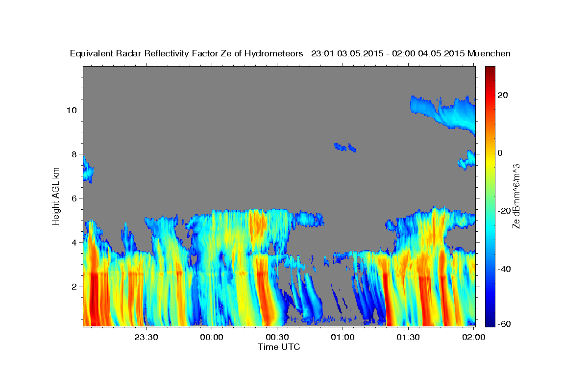This screenshot has width=588, height=392.
Task: Click the 'Ze dBmm^6/m^3' colorbar label
Action: click(x=516, y=196)
